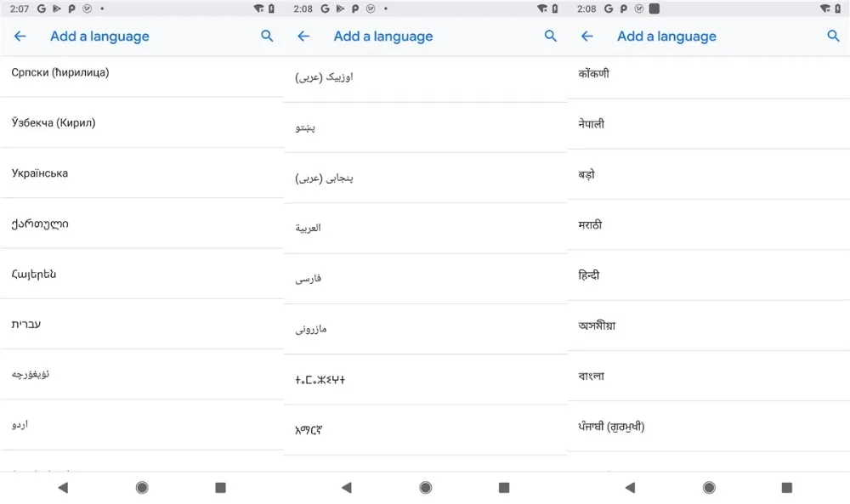Tap the navigation back triangle in the right screen
Viewport: 850px width, 504px height.
[x=629, y=488]
